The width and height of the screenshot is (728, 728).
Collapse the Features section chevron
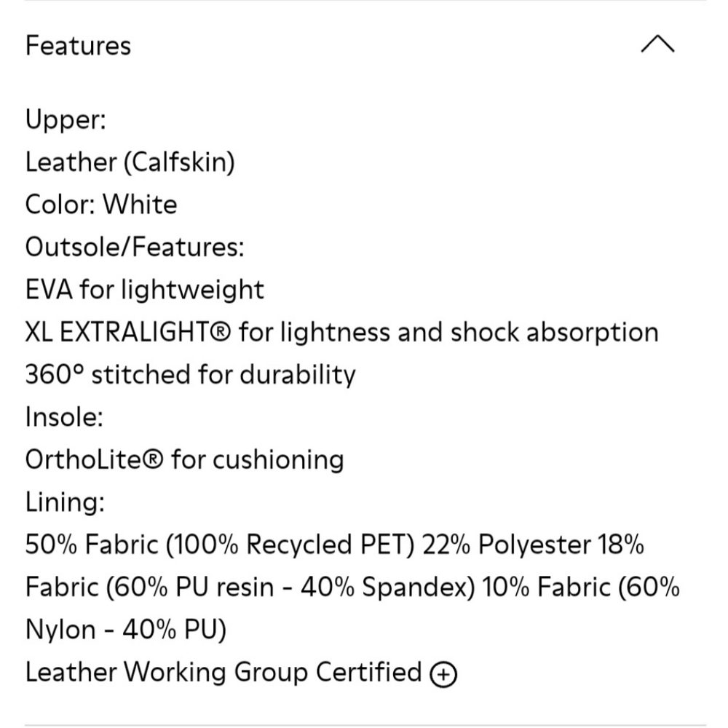pyautogui.click(x=657, y=45)
